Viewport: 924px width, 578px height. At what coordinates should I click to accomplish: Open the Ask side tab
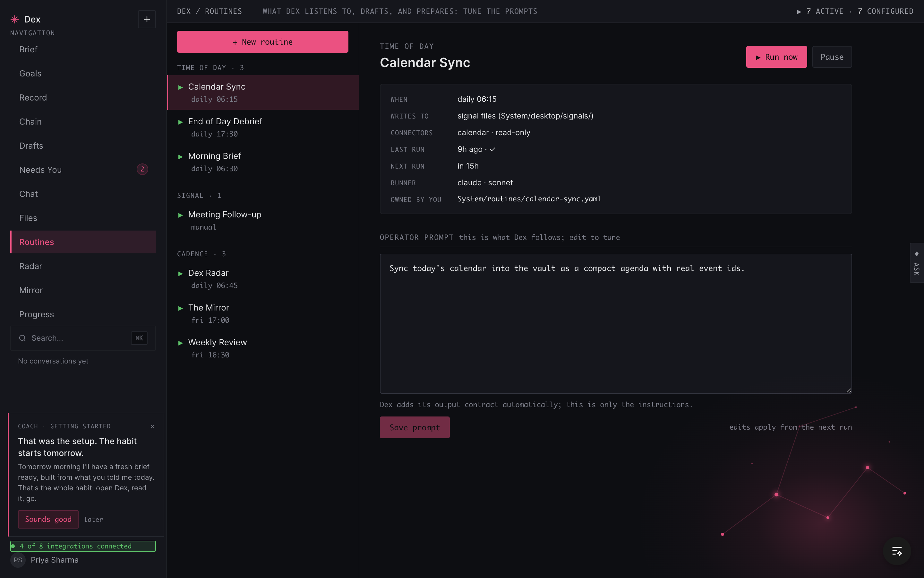click(917, 263)
